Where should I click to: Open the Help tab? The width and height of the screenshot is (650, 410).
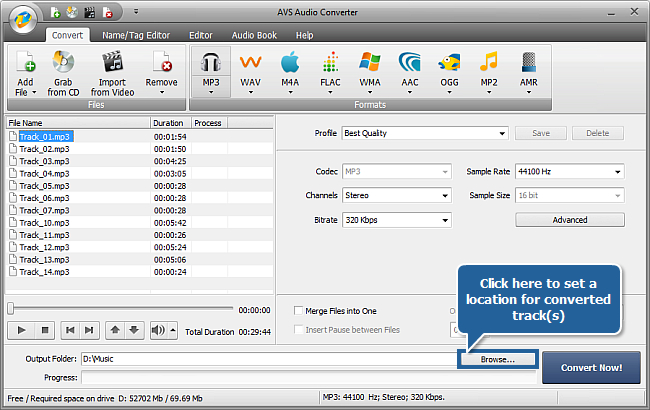304,35
